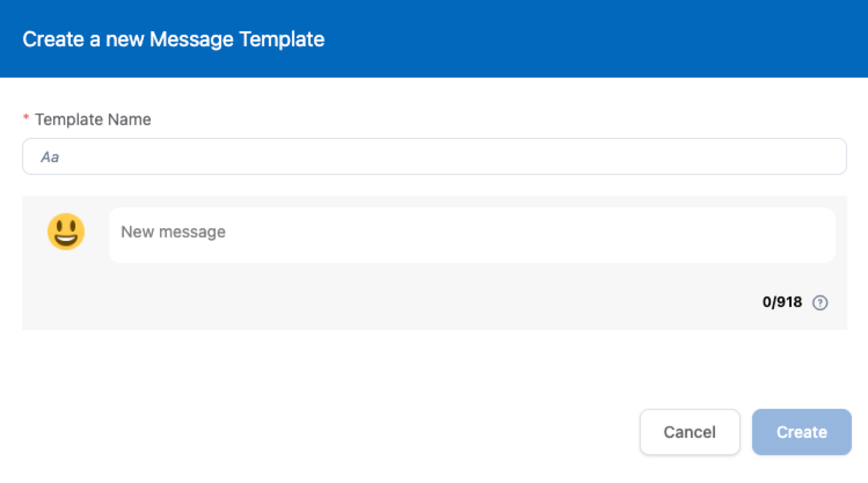
Task: Click the Template Name label
Action: coord(93,119)
